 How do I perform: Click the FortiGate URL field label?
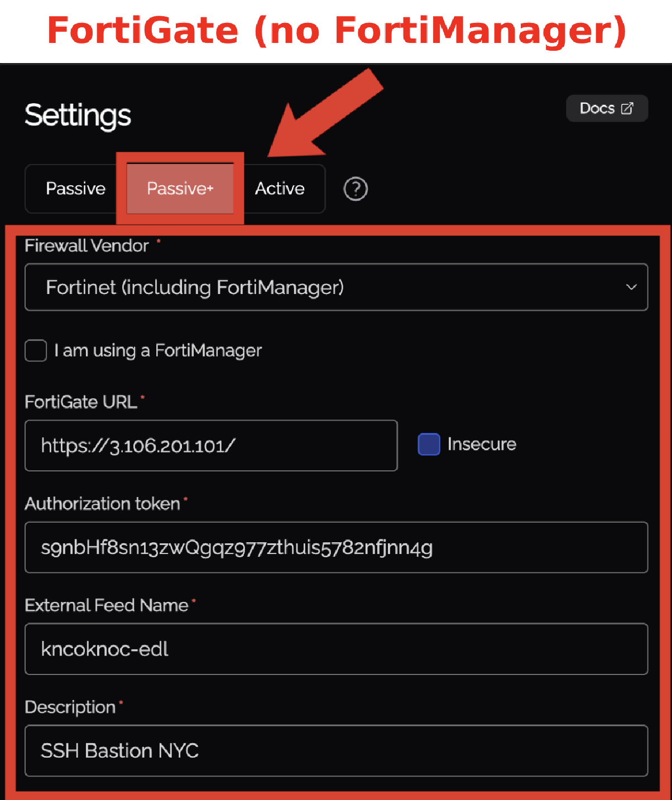(x=81, y=402)
